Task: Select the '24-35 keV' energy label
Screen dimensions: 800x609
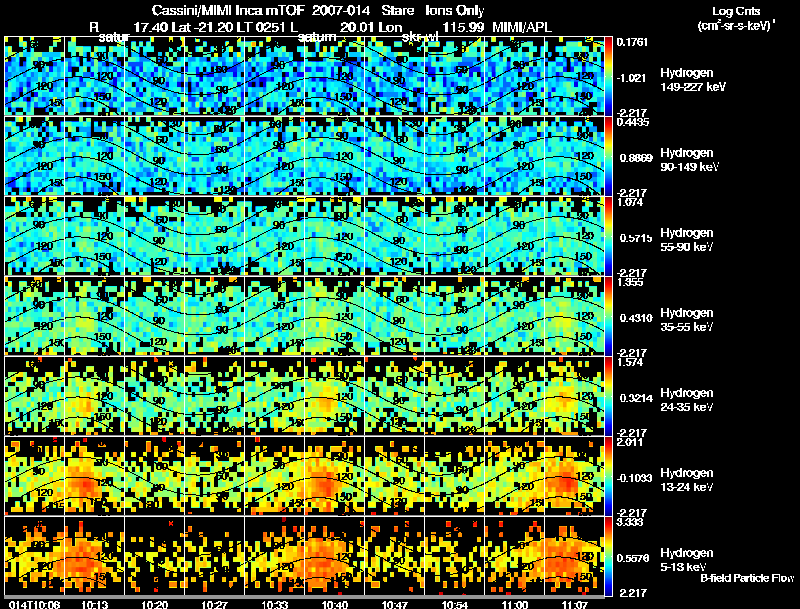Action: (686, 407)
